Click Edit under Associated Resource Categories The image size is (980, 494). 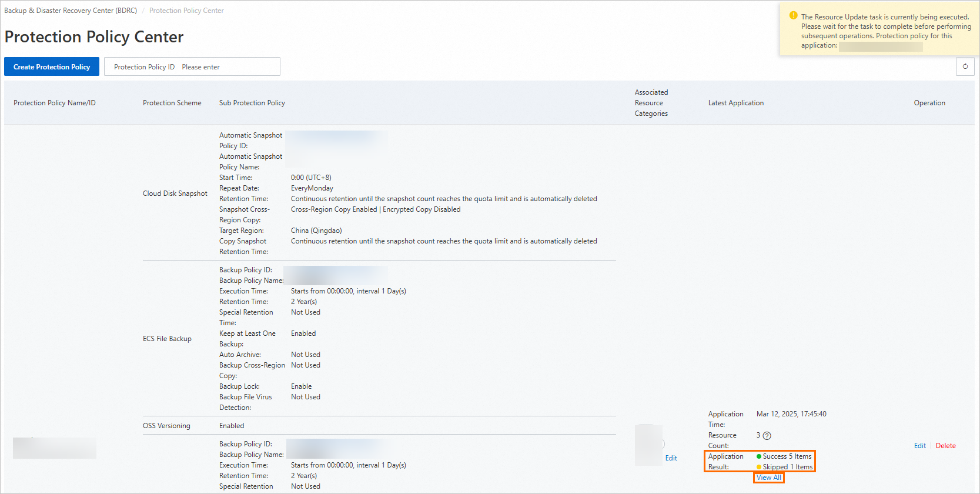click(x=671, y=458)
